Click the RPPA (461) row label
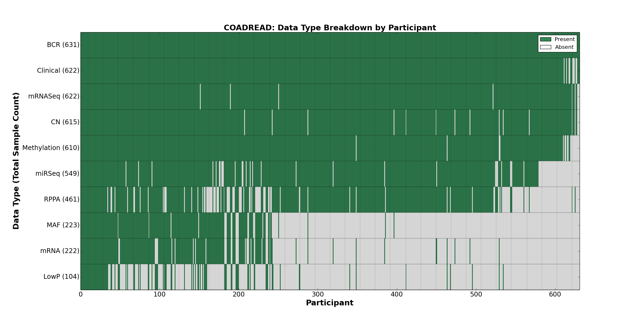 (62, 199)
